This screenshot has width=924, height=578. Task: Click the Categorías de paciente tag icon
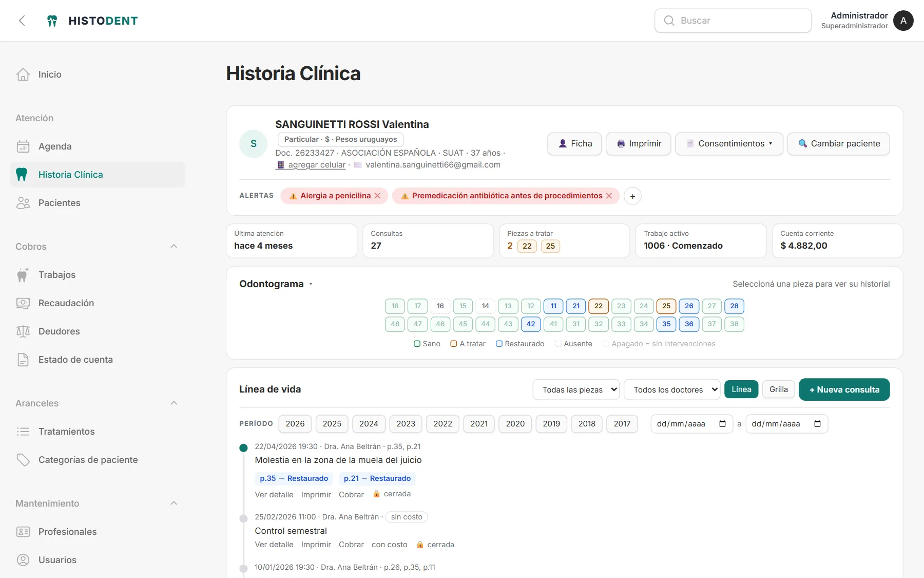23,460
